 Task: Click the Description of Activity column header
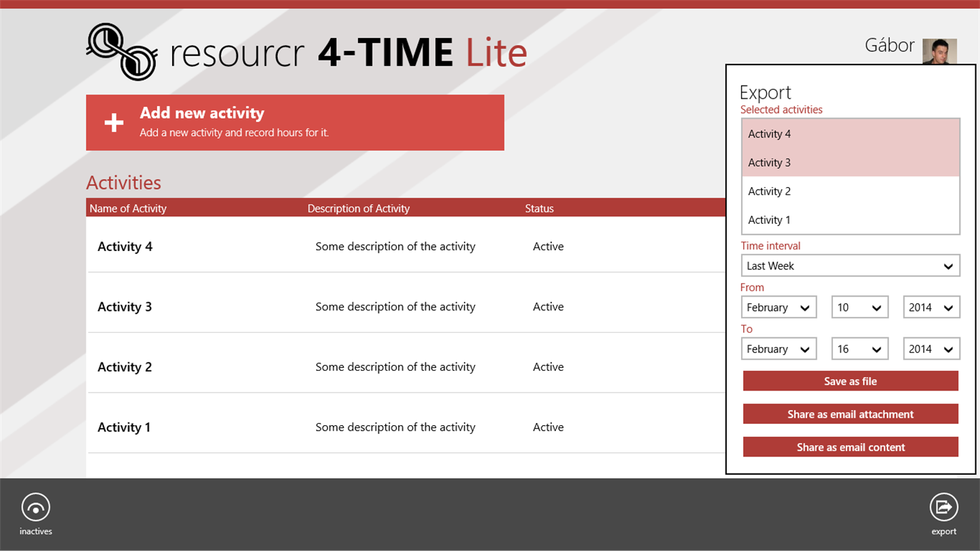[359, 208]
